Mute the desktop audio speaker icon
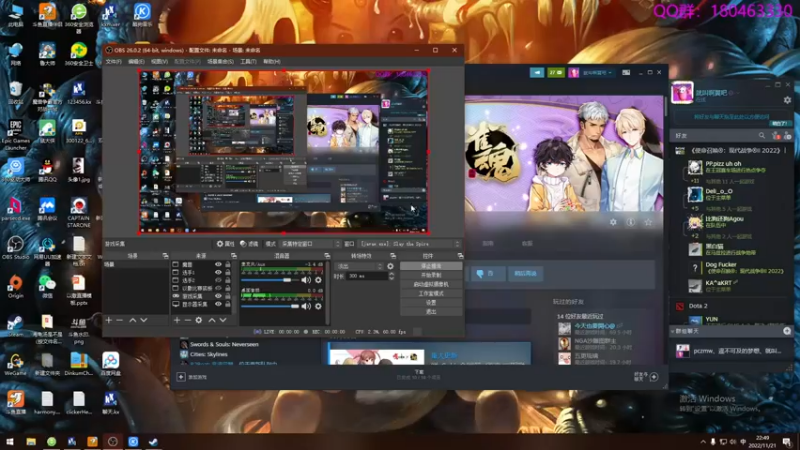Image resolution: width=800 pixels, height=450 pixels. [306, 306]
